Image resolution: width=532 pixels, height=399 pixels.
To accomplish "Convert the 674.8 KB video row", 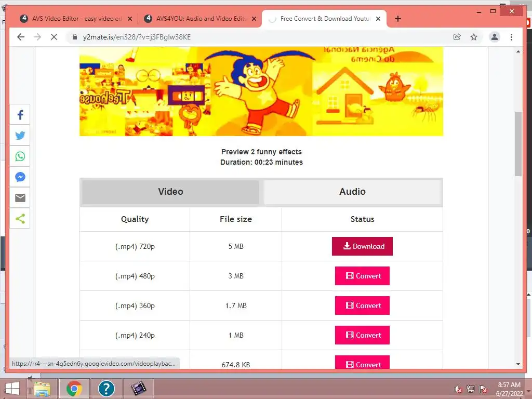I will coord(362,362).
